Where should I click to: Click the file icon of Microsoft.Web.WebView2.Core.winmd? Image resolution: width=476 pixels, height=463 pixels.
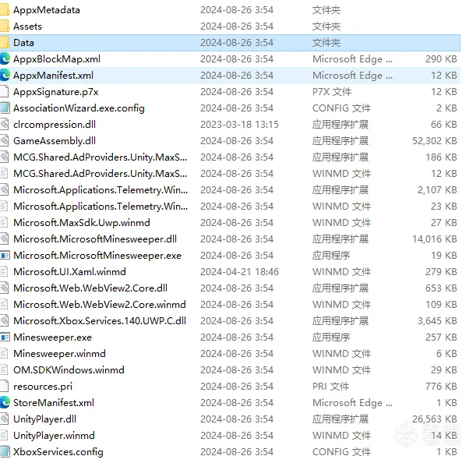4,305
